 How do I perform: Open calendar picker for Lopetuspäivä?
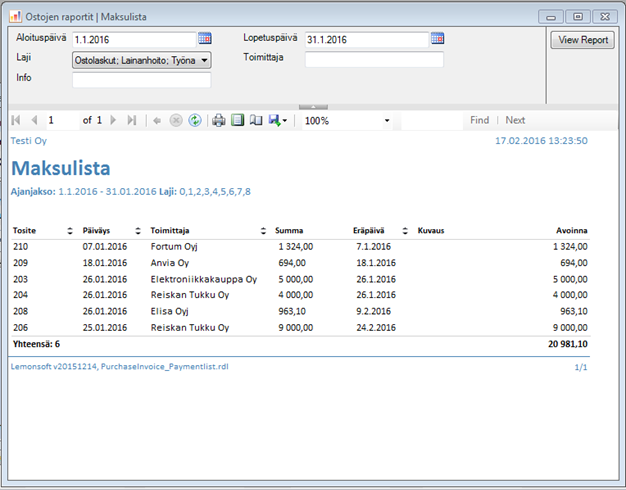coord(437,38)
